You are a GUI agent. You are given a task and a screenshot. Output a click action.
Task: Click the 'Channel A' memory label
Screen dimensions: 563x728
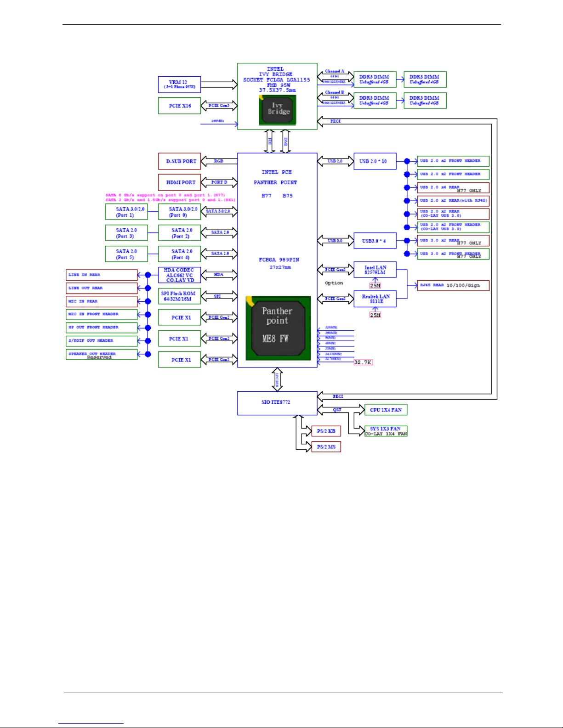click(335, 71)
